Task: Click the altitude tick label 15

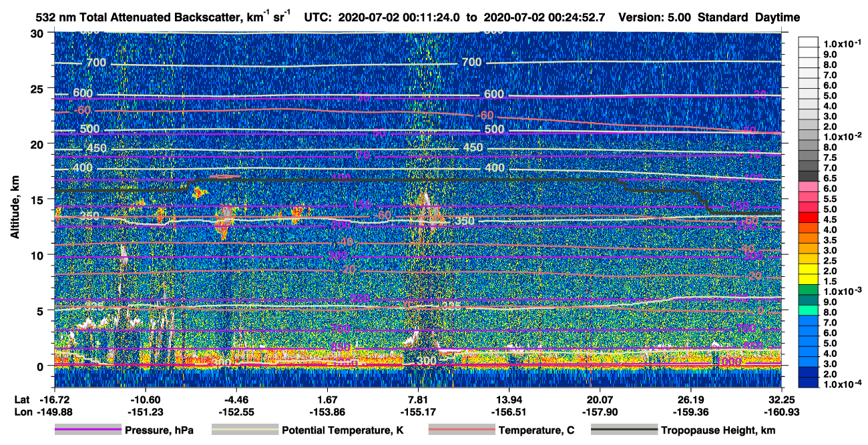Action: coord(38,199)
